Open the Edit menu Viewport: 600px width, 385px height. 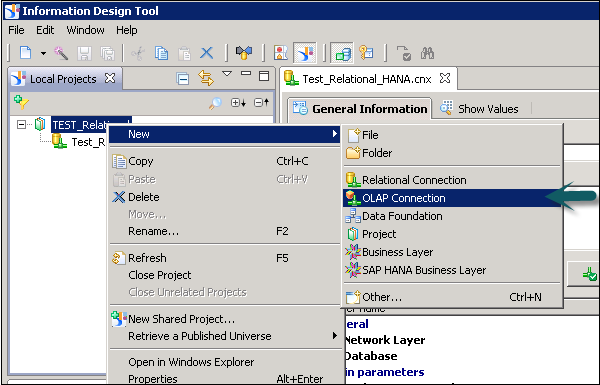45,30
